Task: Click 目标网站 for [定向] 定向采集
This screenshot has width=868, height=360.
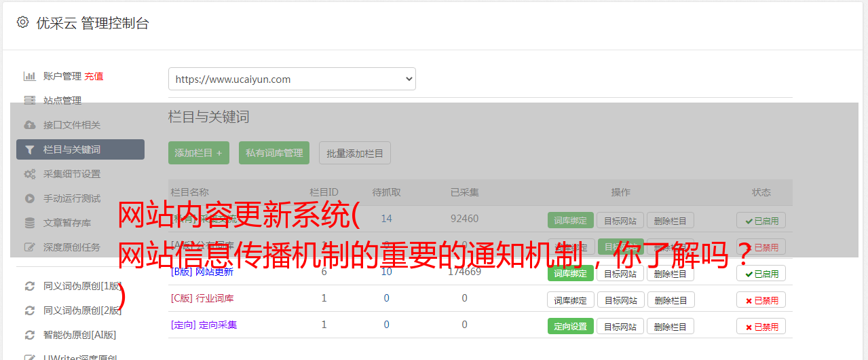Action: [x=620, y=326]
